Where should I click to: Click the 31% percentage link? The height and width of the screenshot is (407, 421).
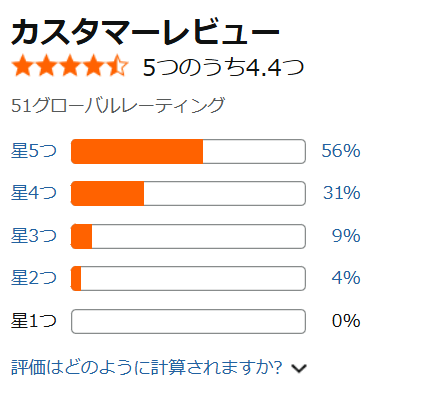342,193
